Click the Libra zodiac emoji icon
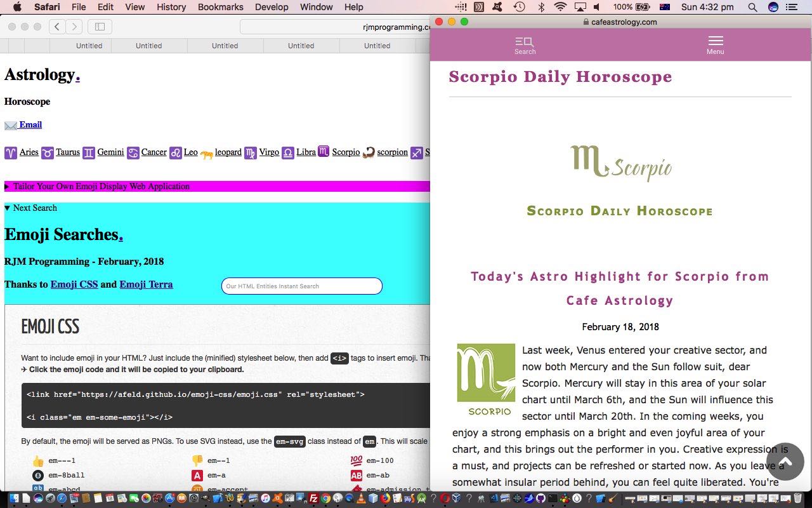 [x=287, y=153]
